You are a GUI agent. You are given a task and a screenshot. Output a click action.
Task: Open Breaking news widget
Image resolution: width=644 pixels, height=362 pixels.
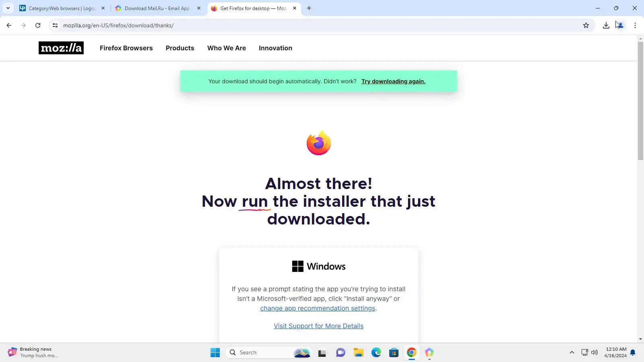[33, 352]
